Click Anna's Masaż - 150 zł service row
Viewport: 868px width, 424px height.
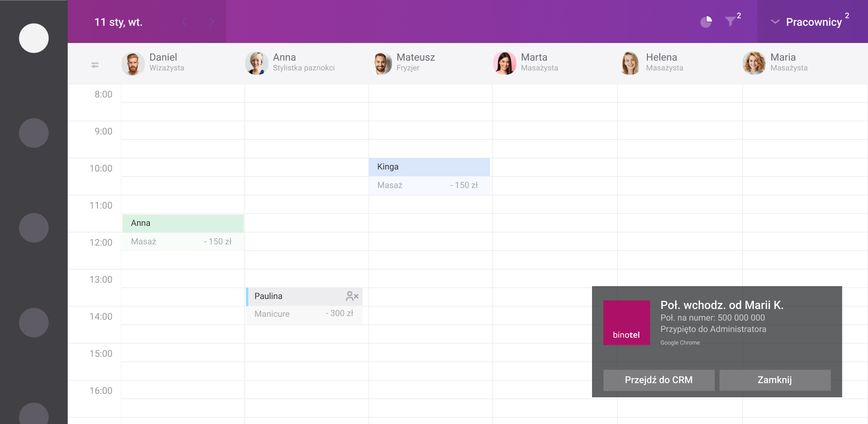pyautogui.click(x=183, y=242)
